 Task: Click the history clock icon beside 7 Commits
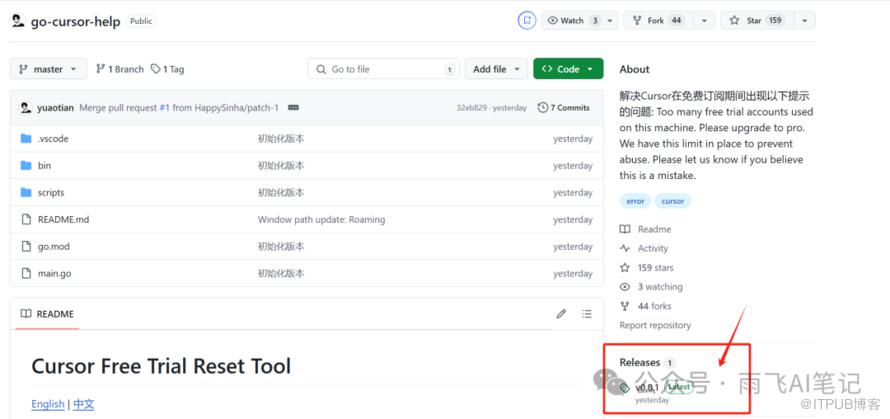click(x=543, y=107)
